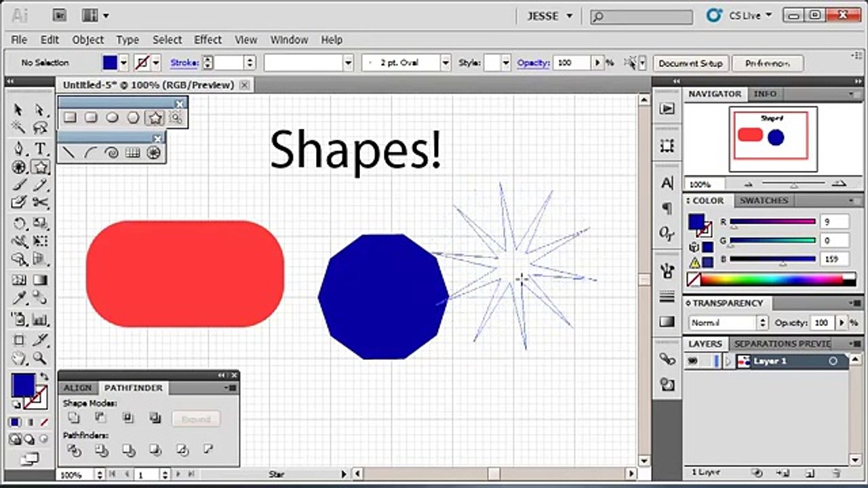The height and width of the screenshot is (488, 868).
Task: Open the Actions panel from dock
Action: click(x=667, y=108)
